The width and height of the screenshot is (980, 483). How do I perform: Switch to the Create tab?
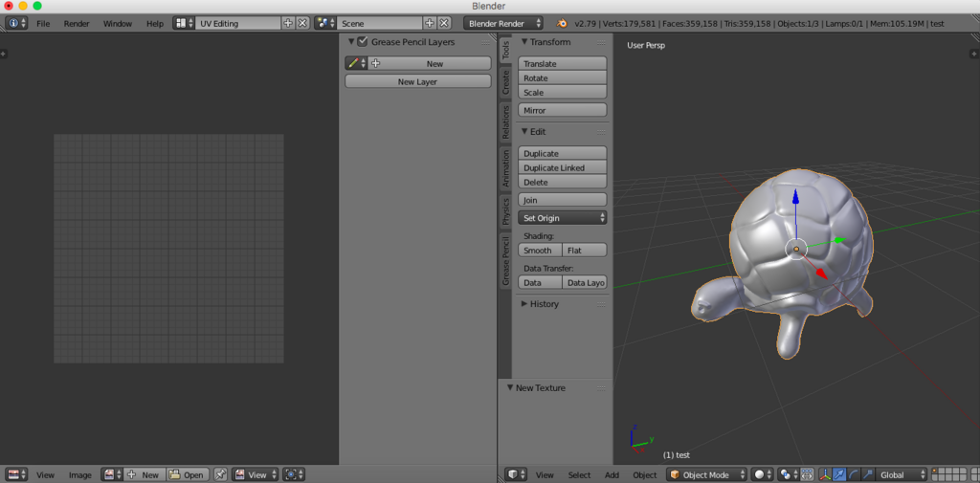pyautogui.click(x=505, y=82)
